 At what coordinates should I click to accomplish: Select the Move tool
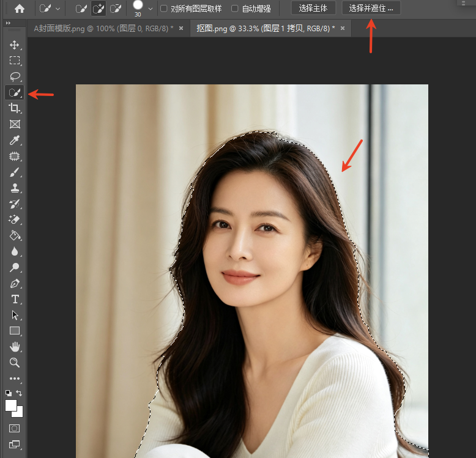[x=14, y=45]
